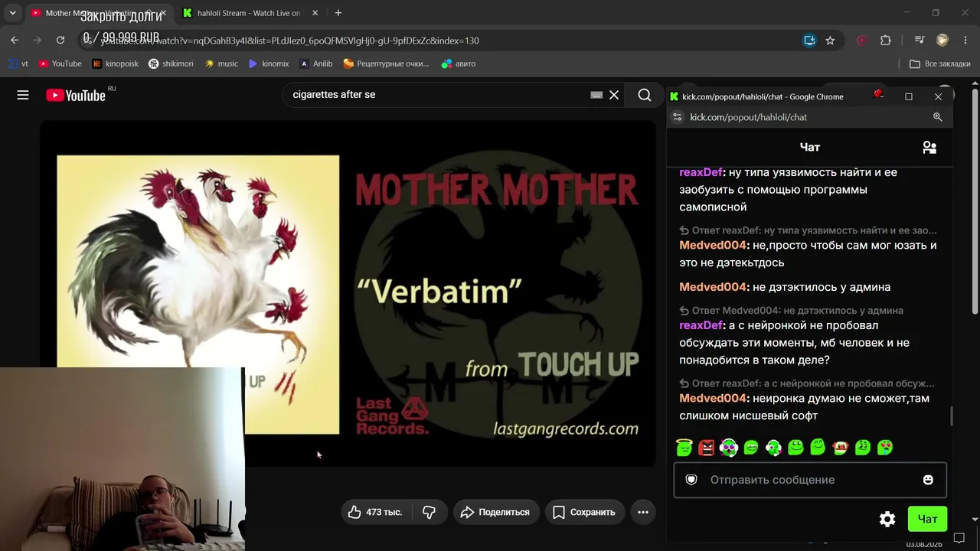The image size is (980, 551).
Task: Reload the YouTube page
Action: (60, 41)
